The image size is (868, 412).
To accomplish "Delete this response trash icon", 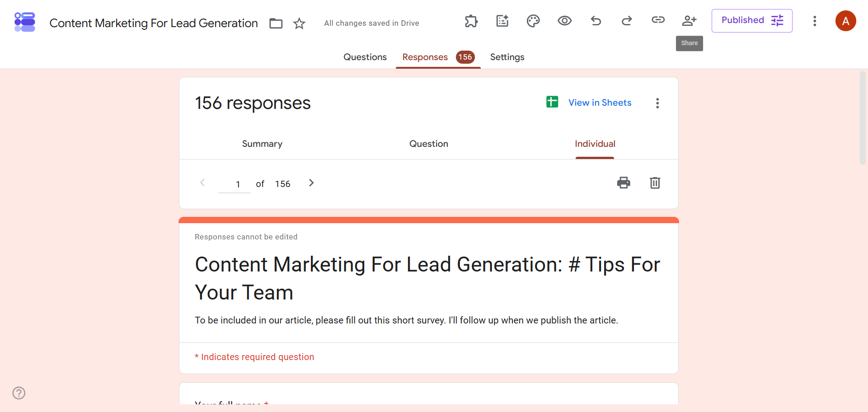I will pos(655,183).
